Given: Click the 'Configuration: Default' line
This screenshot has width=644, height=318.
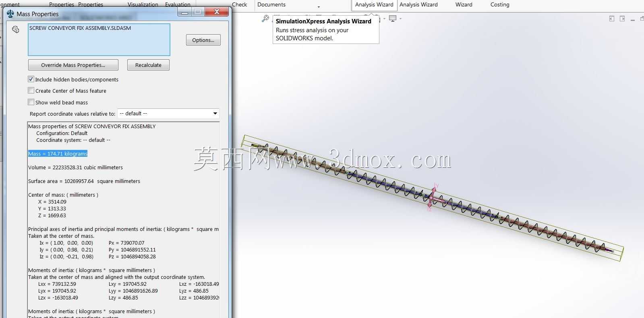Looking at the screenshot, I should pos(62,133).
